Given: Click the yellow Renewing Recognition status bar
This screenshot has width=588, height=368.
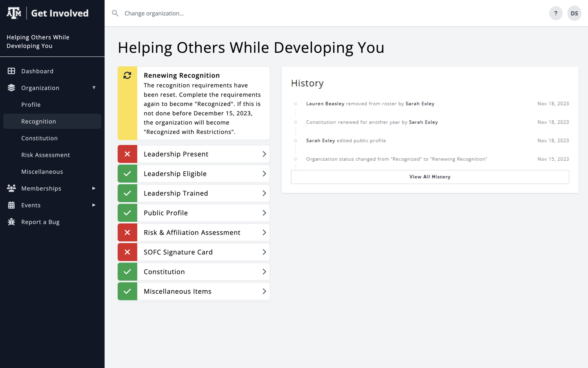Looking at the screenshot, I should point(127,110).
